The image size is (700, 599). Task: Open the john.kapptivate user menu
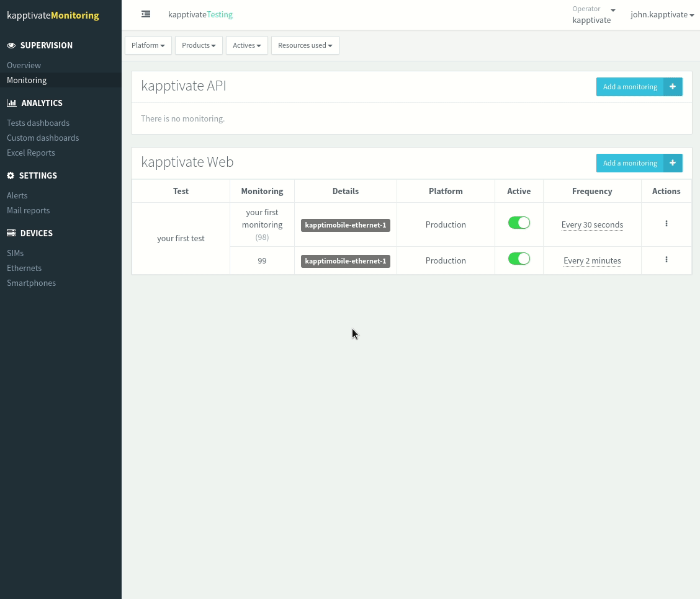(x=662, y=15)
